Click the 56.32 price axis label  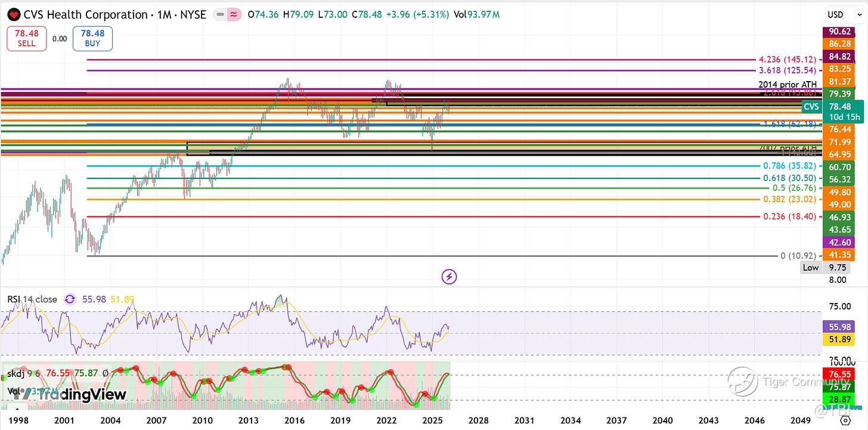click(x=838, y=179)
